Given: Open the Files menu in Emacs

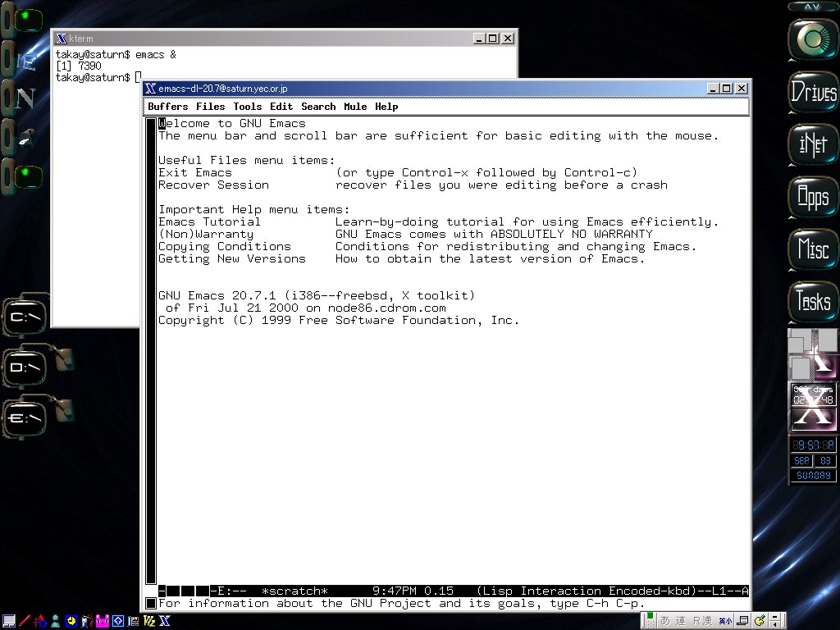Looking at the screenshot, I should click(210, 107).
